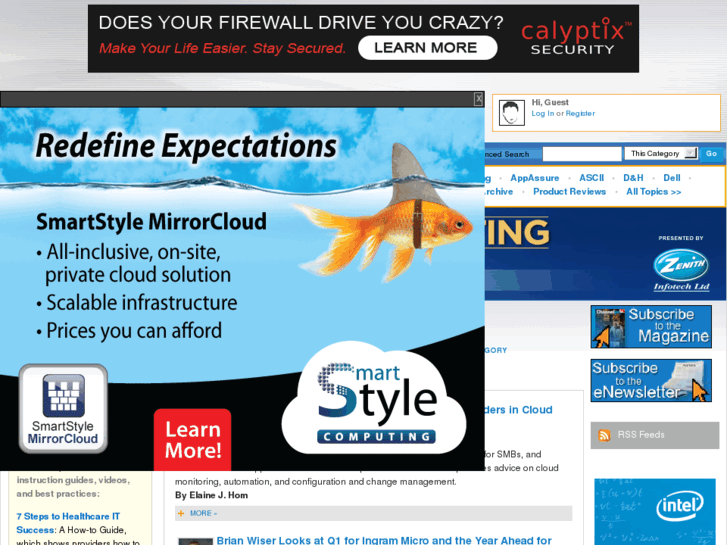Image resolution: width=727 pixels, height=545 pixels.
Task: Click the plus icon beside MORE
Action: pyautogui.click(x=181, y=513)
